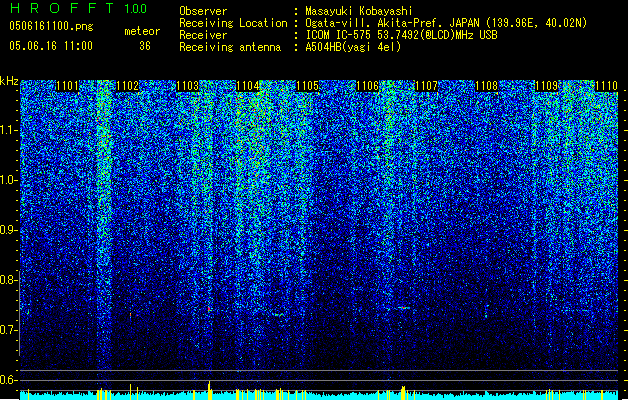Click the 1.1 kHz axis label
The image size is (629, 400).
pyautogui.click(x=9, y=130)
